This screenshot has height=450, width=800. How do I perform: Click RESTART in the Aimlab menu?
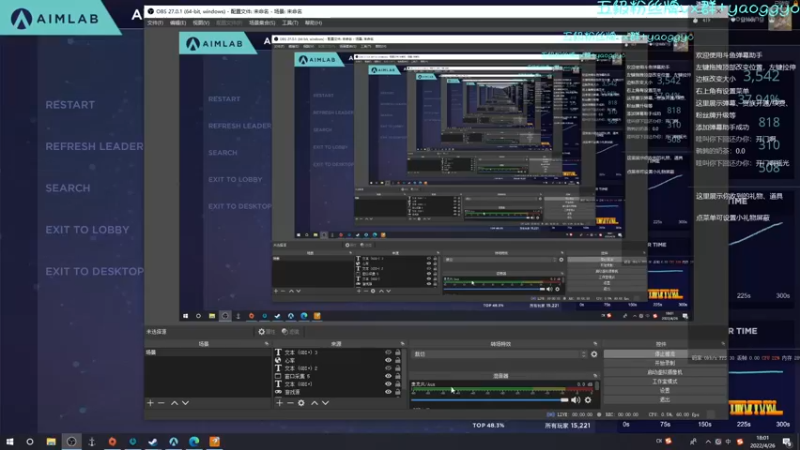[70, 105]
